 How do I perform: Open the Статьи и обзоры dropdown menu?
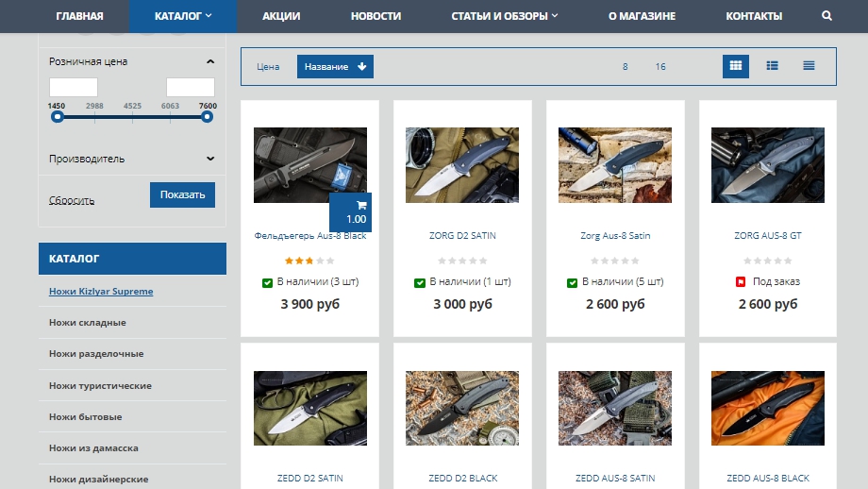point(505,16)
